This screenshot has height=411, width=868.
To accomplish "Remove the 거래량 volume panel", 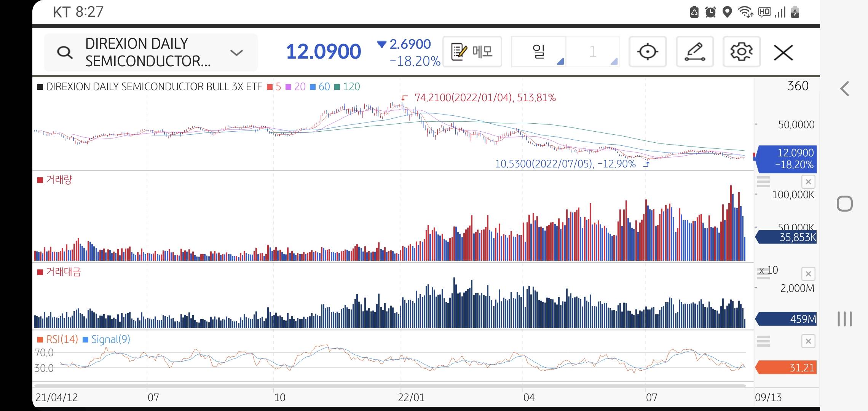I will pyautogui.click(x=808, y=182).
